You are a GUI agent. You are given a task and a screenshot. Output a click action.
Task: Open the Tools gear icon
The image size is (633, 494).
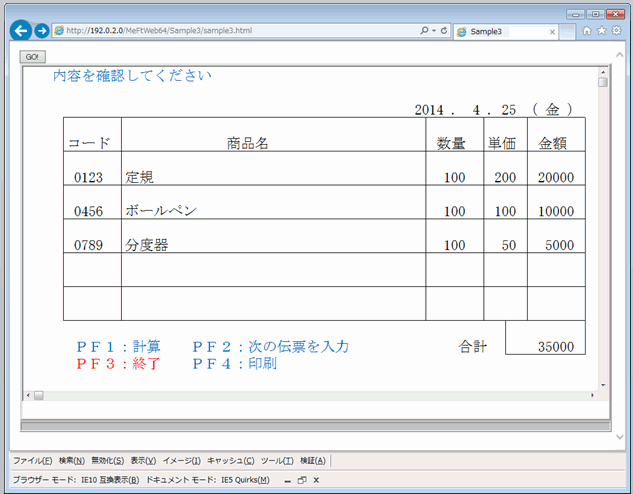[616, 30]
